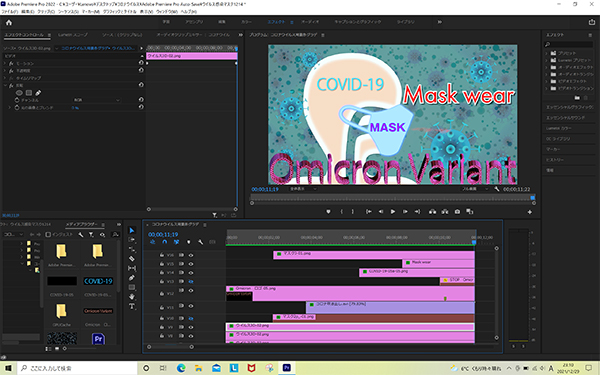Open timeline display settings wrench
This screenshot has width=600, height=375.
pyautogui.click(x=201, y=242)
